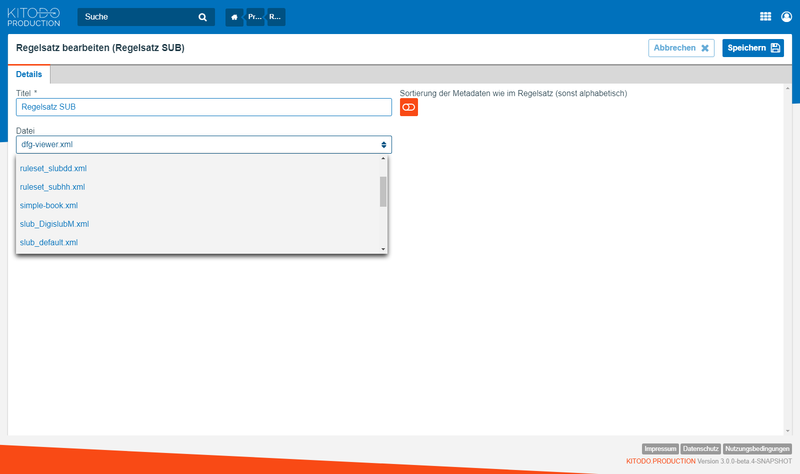Click the magnifier search icon

203,17
